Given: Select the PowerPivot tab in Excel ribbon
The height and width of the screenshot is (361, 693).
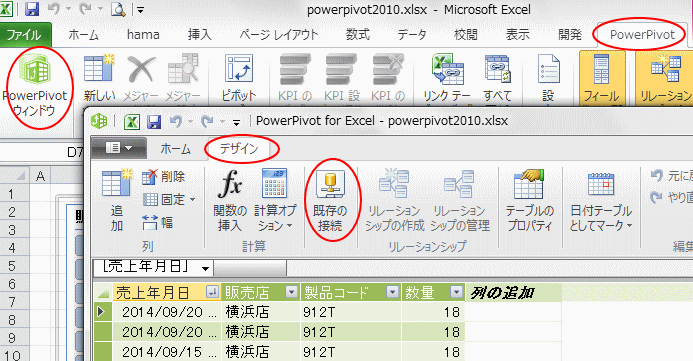Looking at the screenshot, I should 642,35.
